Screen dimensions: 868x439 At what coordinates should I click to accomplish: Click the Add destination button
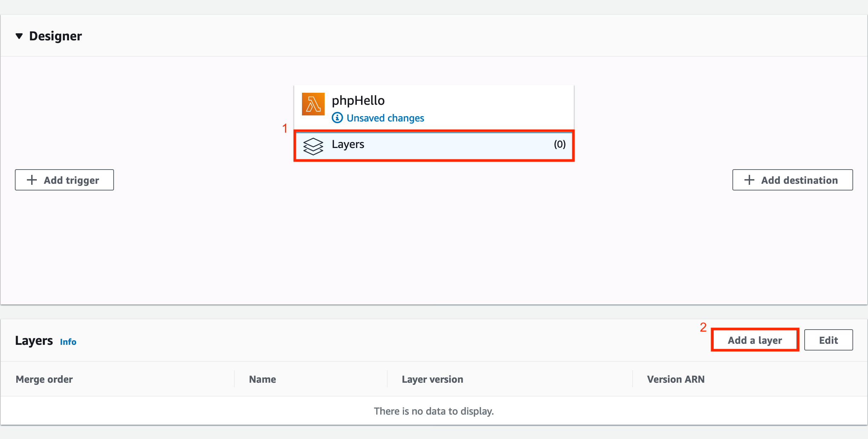tap(792, 180)
